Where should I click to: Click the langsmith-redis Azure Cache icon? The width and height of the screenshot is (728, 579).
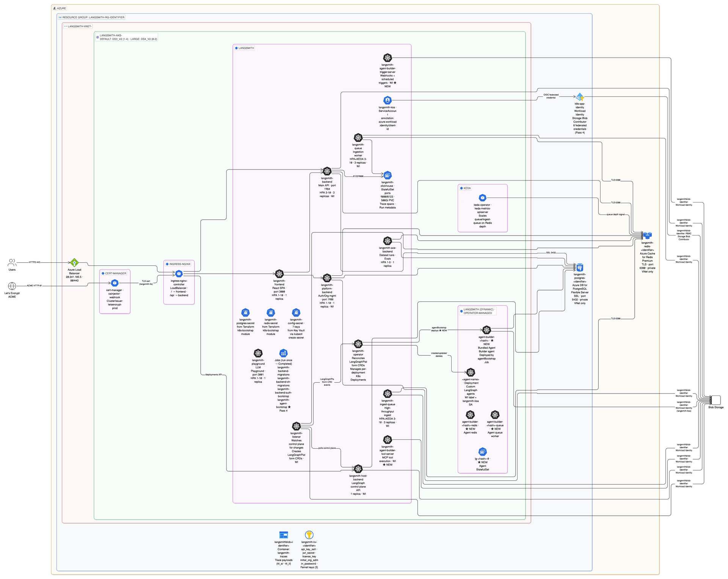(647, 236)
